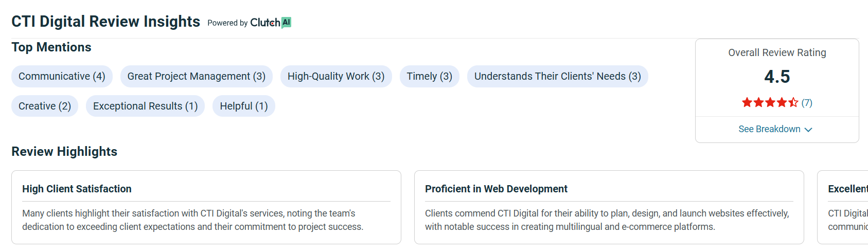Select the Communicative (4) mention tag
The width and height of the screenshot is (868, 252).
click(x=62, y=76)
